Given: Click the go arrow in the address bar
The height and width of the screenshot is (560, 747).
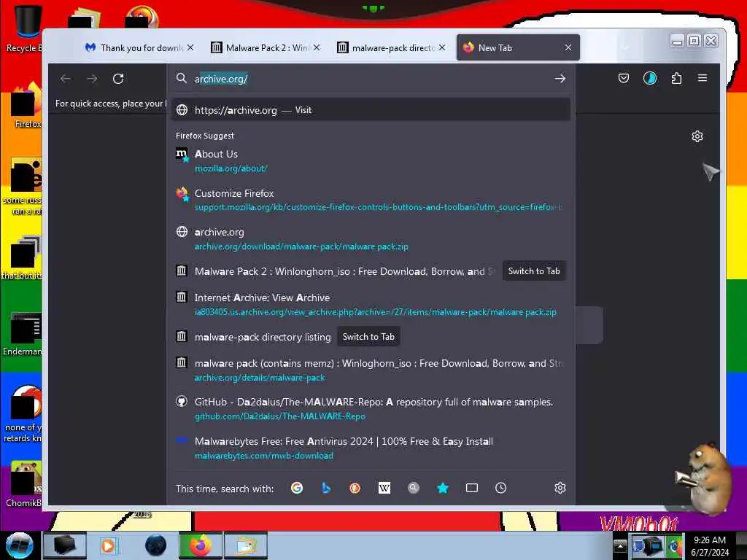Looking at the screenshot, I should point(560,79).
